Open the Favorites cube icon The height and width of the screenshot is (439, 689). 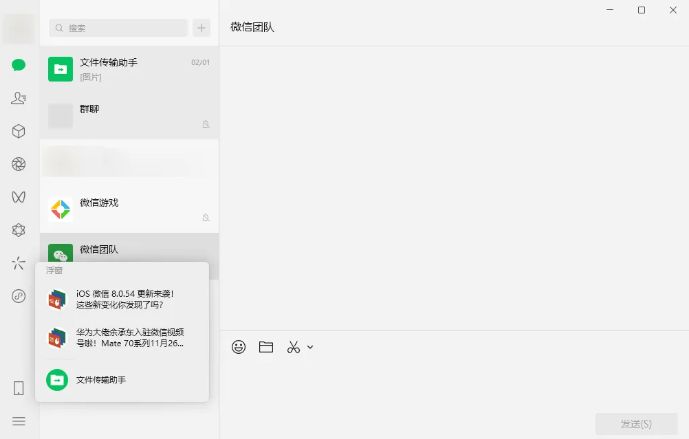pyautogui.click(x=18, y=131)
